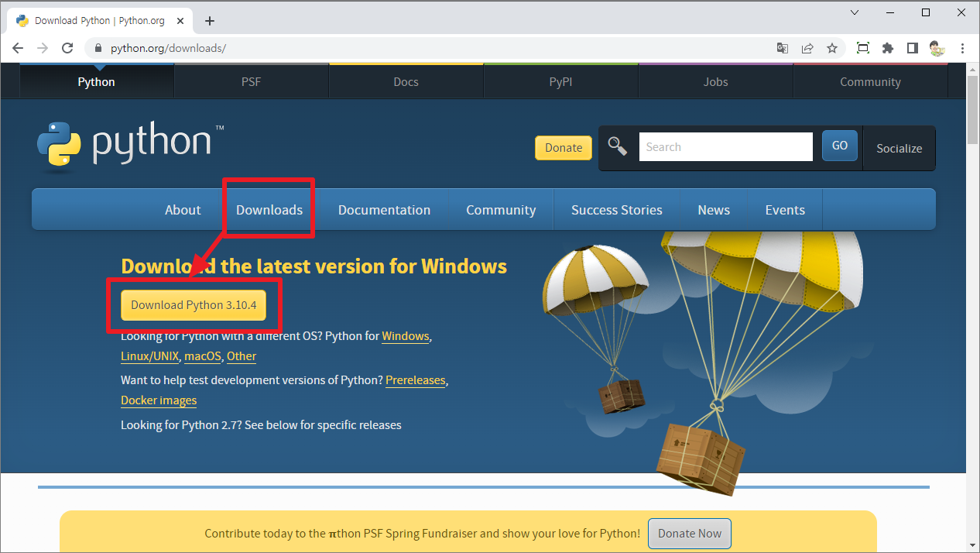Click the Python logo
The image size is (980, 553).
click(x=130, y=144)
